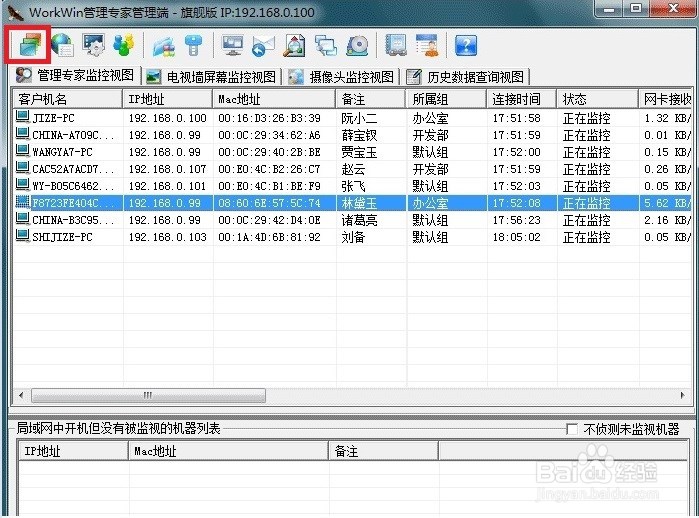Select the WANGYA7-PC client row
Viewport: 699px width, 518px height.
[352, 152]
